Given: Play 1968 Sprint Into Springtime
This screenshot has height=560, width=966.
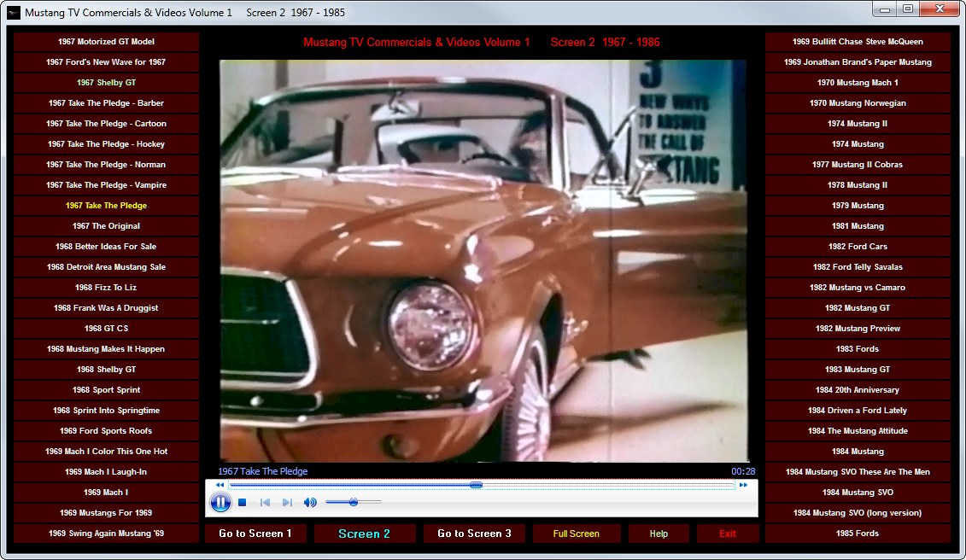Looking at the screenshot, I should pyautogui.click(x=106, y=411).
